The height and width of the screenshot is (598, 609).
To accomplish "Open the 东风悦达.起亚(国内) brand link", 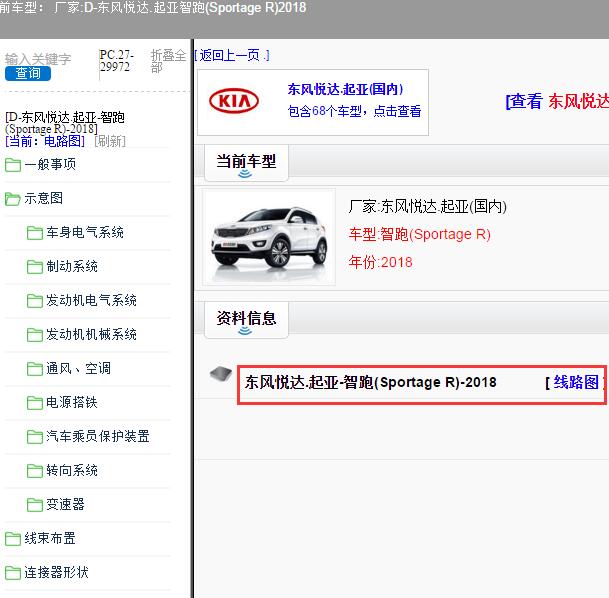I will (x=345, y=89).
